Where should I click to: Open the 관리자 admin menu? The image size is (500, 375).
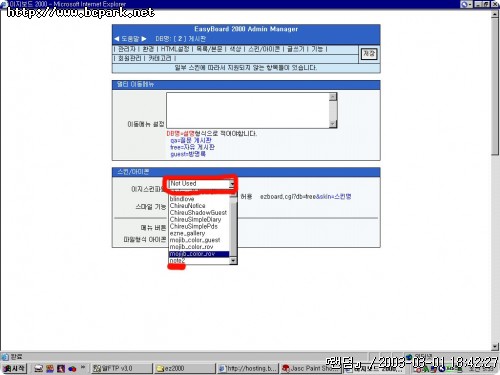[127, 49]
